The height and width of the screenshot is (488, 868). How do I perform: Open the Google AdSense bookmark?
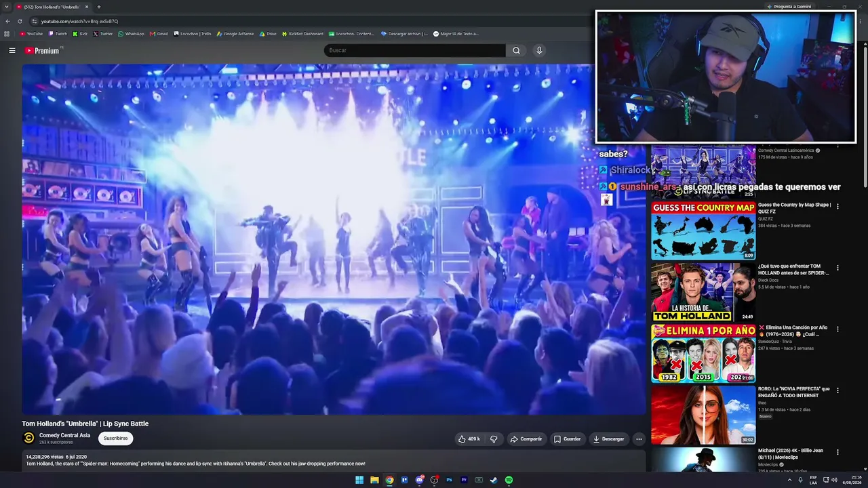click(235, 33)
